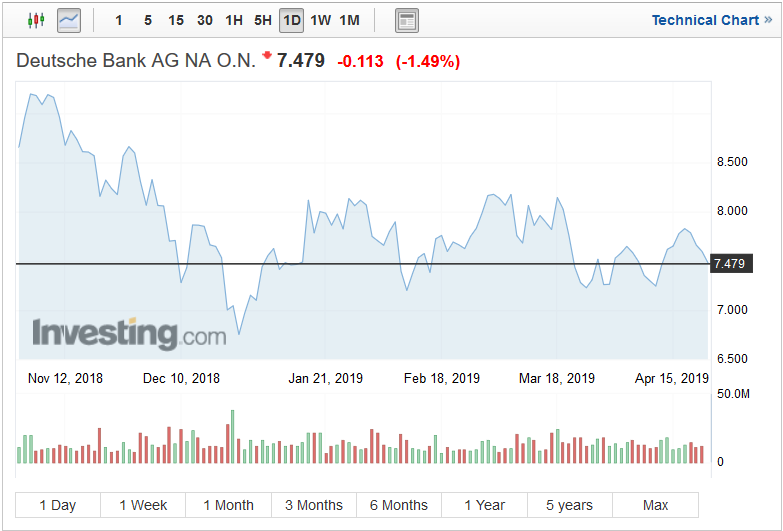The height and width of the screenshot is (531, 783).
Task: Show the Max time range
Action: [655, 505]
